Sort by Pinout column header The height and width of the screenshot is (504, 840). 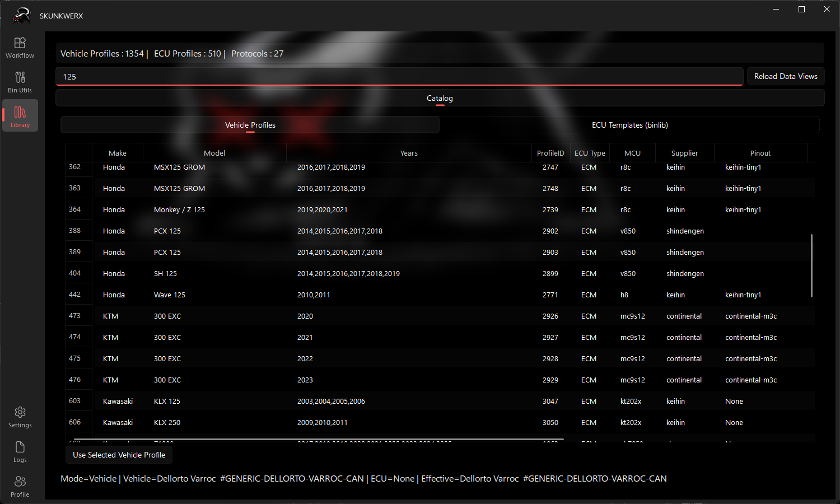760,153
